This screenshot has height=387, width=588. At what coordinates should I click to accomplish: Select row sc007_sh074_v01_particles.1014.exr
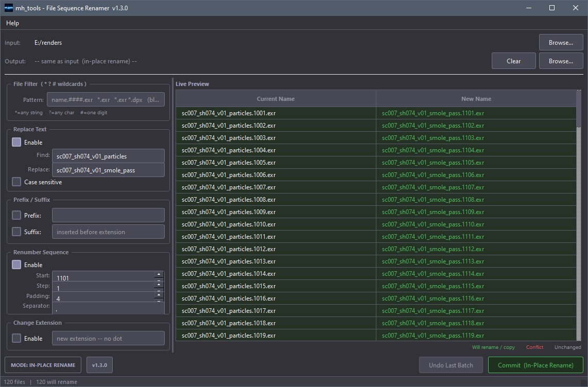pyautogui.click(x=275, y=274)
